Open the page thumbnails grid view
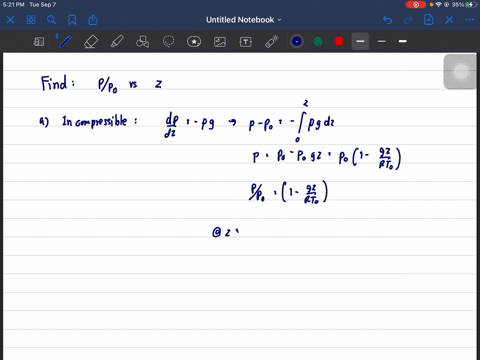 click(31, 20)
